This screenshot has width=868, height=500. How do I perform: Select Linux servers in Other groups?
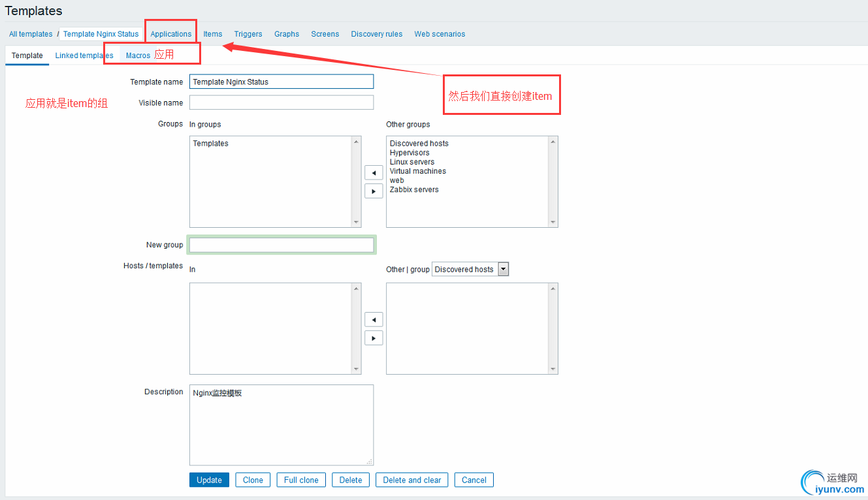tap(412, 162)
